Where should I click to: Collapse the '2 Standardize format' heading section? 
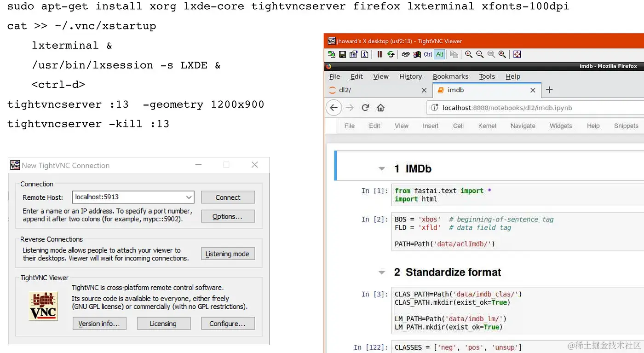pyautogui.click(x=381, y=272)
